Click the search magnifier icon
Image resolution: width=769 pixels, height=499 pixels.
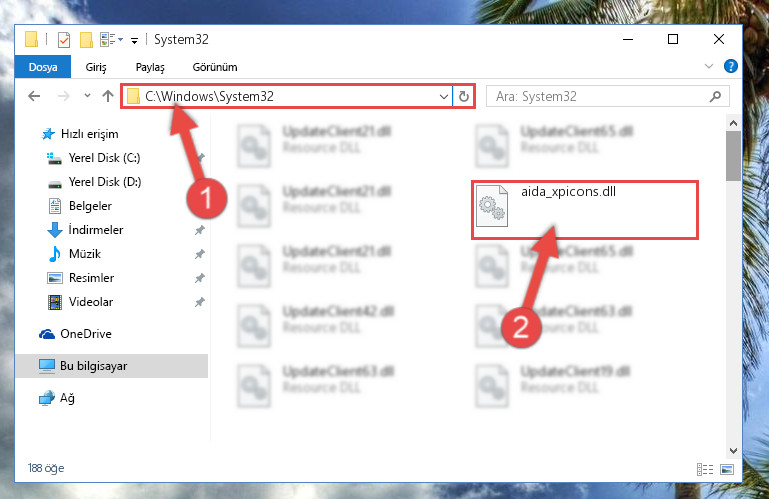click(x=715, y=97)
